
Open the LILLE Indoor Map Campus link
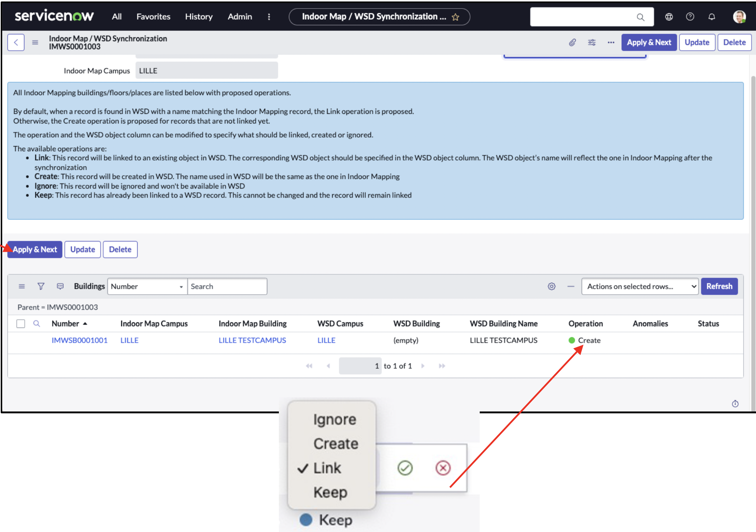[129, 340]
